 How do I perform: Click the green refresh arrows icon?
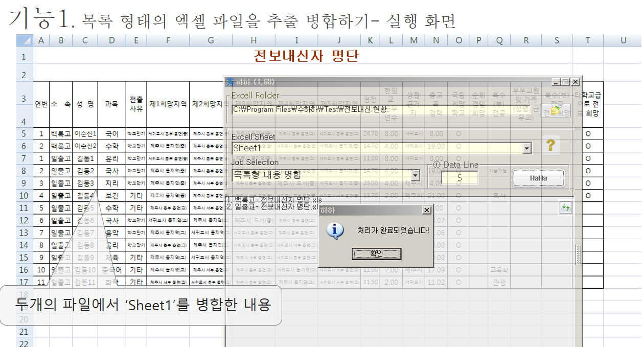point(566,207)
